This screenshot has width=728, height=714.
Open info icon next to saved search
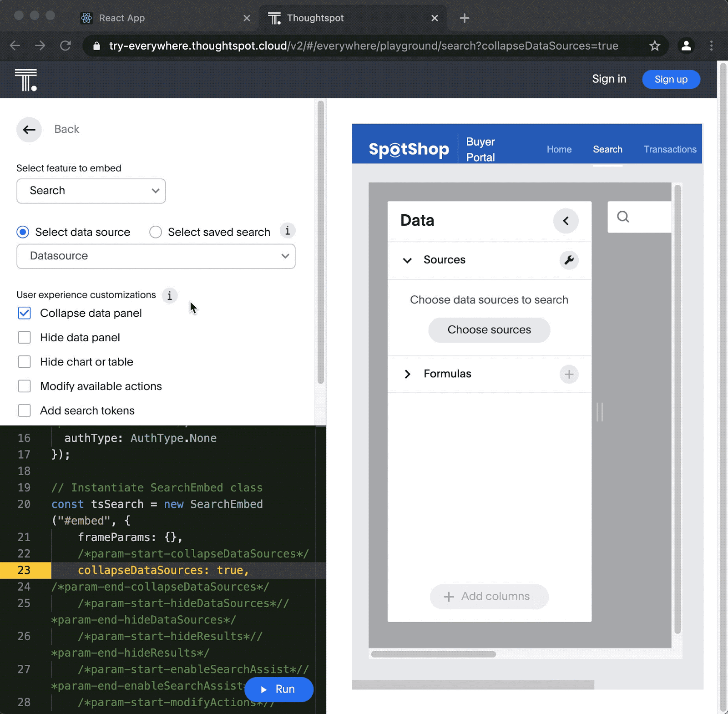point(288,231)
